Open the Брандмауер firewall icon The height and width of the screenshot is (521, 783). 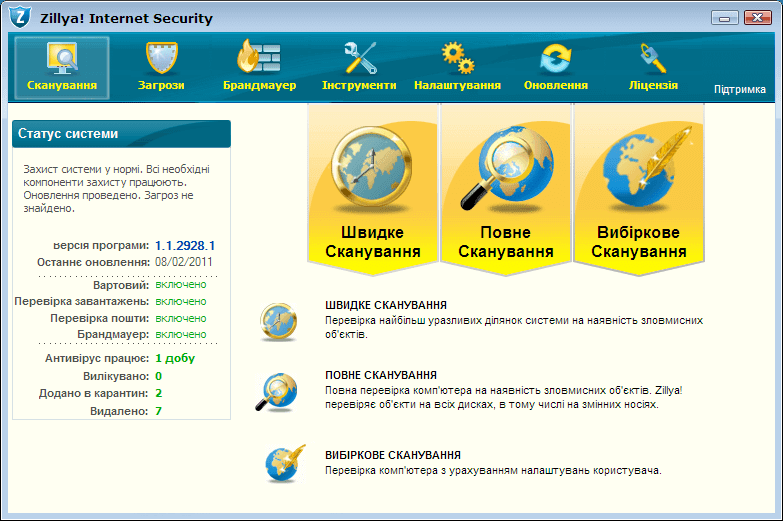pos(258,56)
